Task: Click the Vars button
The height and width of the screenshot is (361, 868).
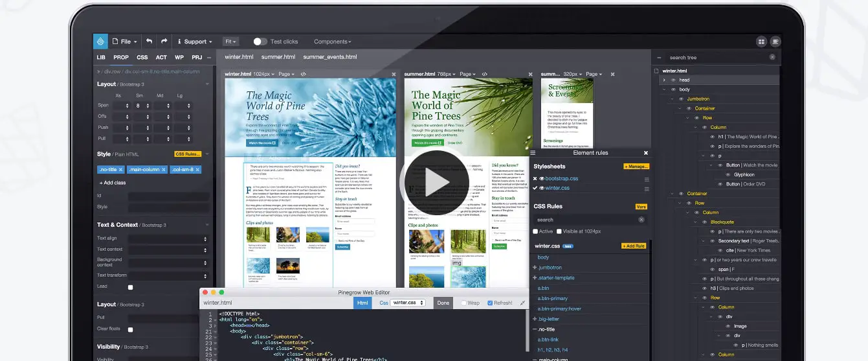Action: click(641, 207)
